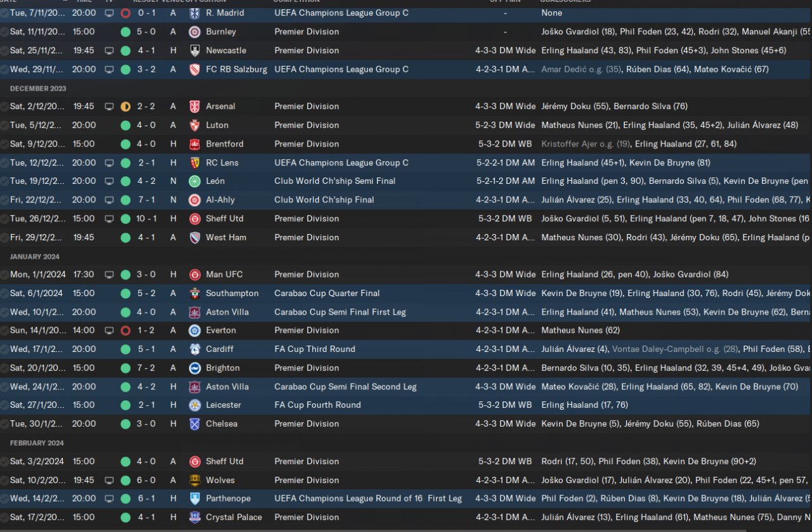The height and width of the screenshot is (532, 812).
Task: Open the Carabao Cup Semi Final Second Leg
Action: pos(346,387)
